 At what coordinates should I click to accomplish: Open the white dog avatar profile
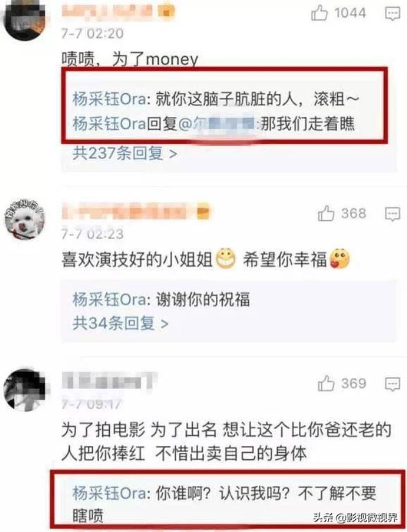[24, 219]
